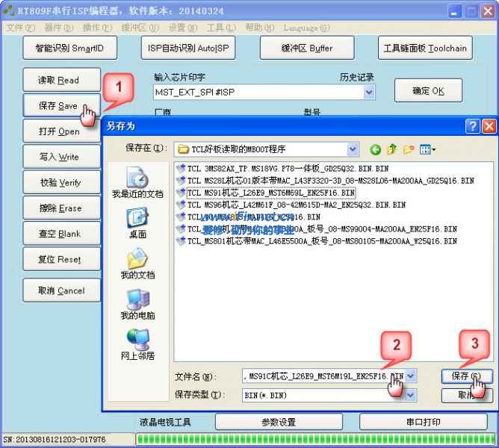Open the 保存类型 file type dropdown
This screenshot has width=499, height=448.
pyautogui.click(x=411, y=394)
